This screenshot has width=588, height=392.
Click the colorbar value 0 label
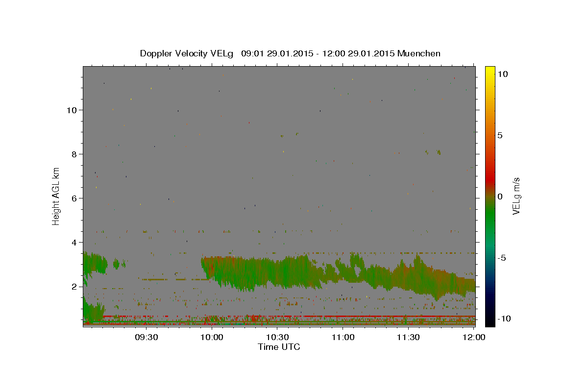tap(500, 196)
